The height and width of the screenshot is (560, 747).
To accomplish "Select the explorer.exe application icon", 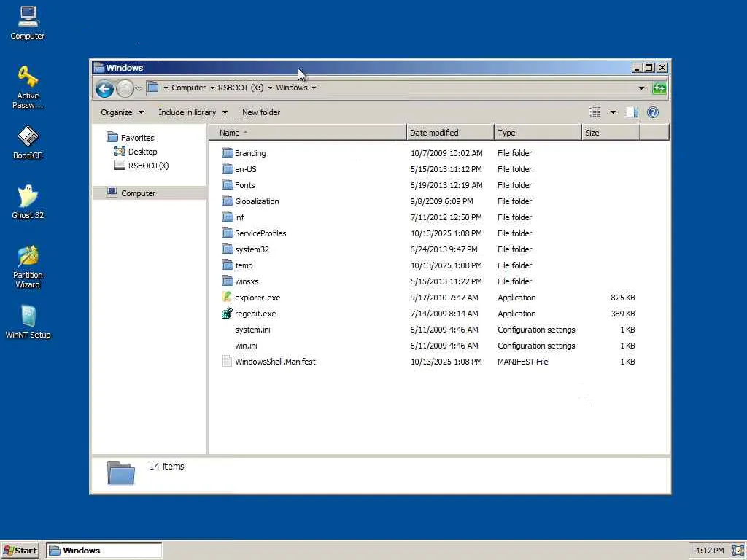I will pyautogui.click(x=228, y=297).
